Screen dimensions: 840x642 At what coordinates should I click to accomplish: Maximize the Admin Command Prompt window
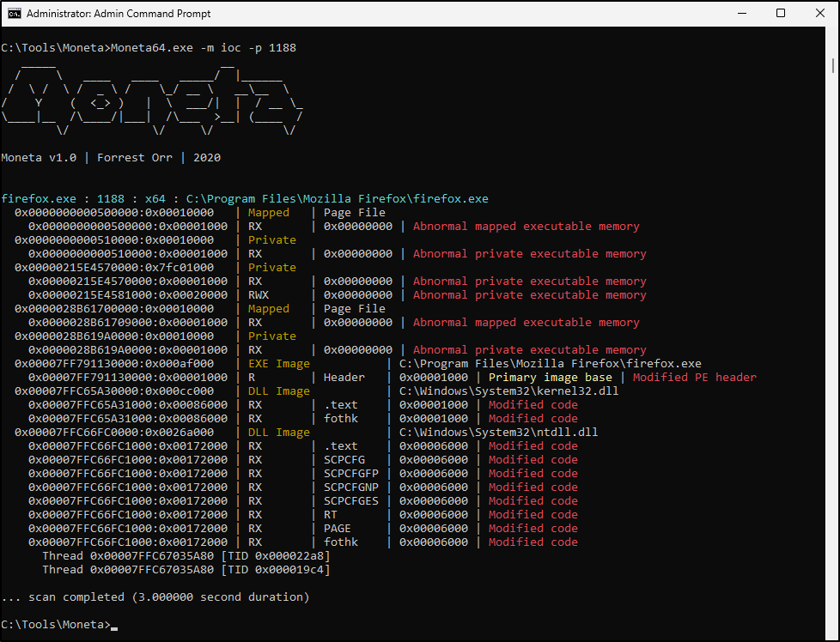pyautogui.click(x=781, y=14)
